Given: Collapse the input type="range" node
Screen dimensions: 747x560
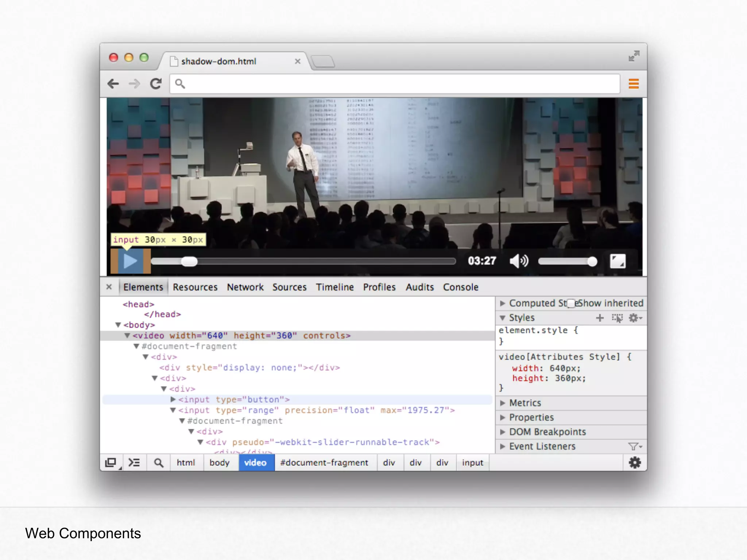Looking at the screenshot, I should [x=173, y=410].
